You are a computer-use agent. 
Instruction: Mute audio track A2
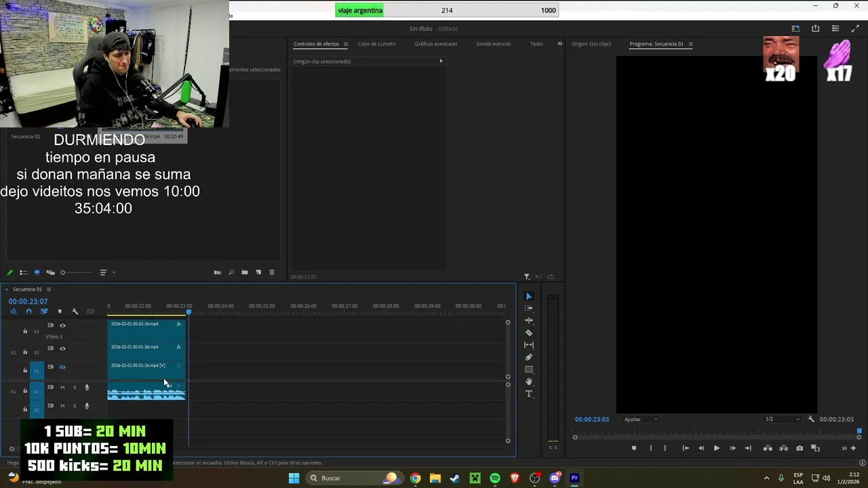coord(62,406)
